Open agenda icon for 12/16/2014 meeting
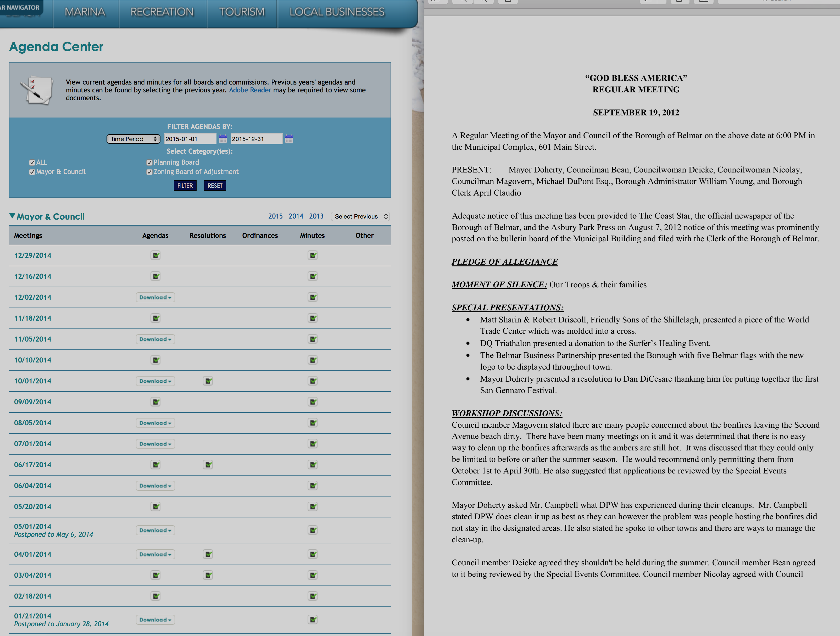840x636 pixels. pyautogui.click(x=155, y=276)
